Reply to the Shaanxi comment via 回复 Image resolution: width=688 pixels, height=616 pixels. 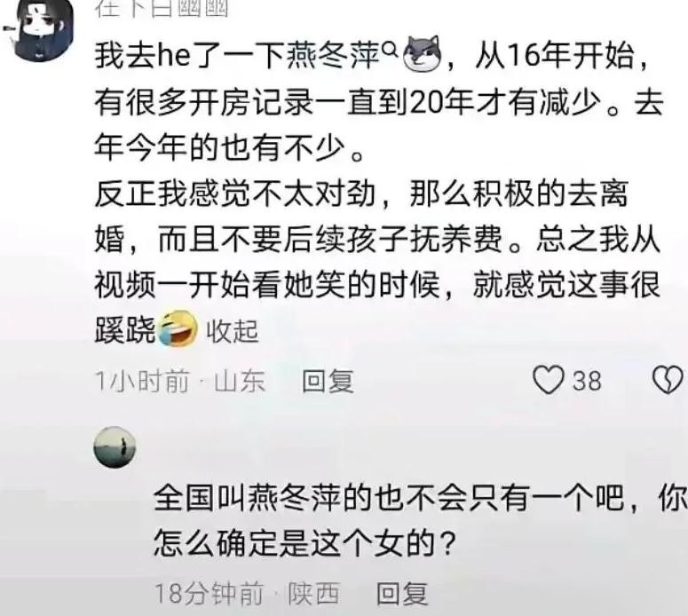click(x=402, y=594)
